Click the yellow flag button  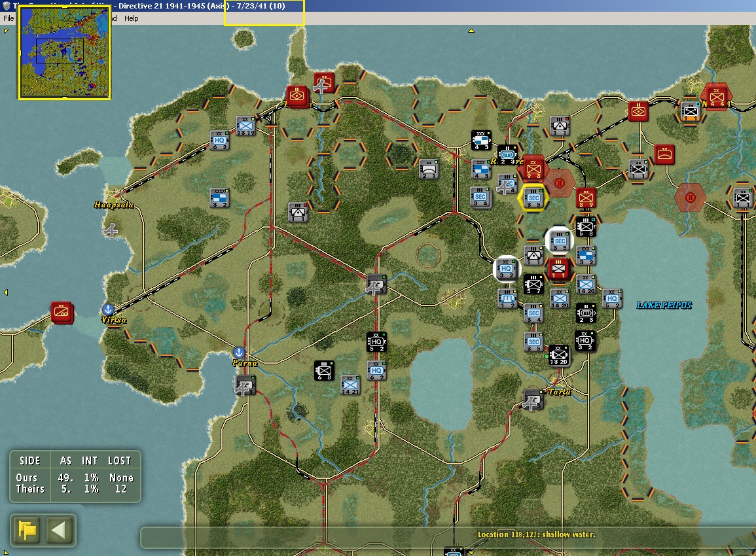(x=27, y=530)
